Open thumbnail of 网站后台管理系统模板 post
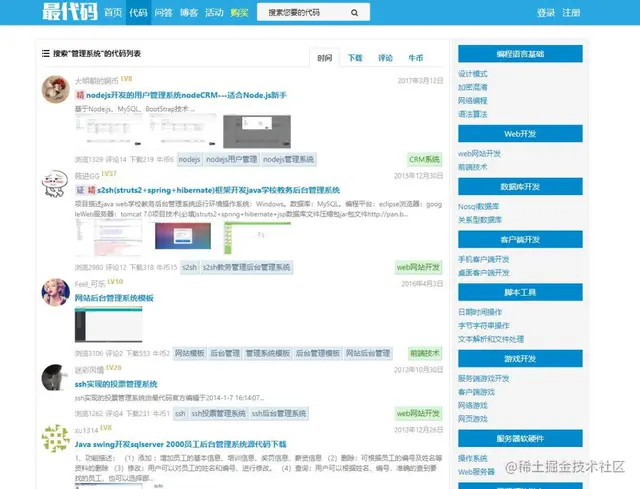The height and width of the screenshot is (489, 640). [x=109, y=325]
